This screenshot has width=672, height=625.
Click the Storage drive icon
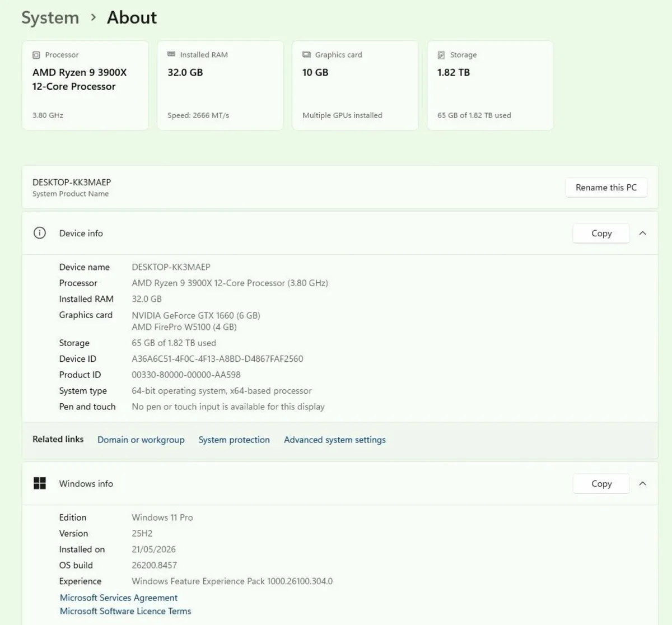(x=441, y=55)
